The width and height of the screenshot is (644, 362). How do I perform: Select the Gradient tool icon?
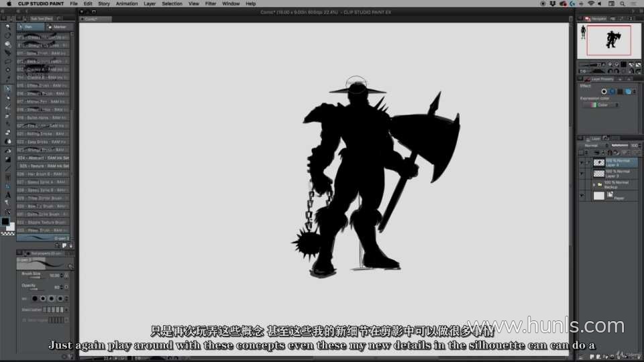point(7,159)
